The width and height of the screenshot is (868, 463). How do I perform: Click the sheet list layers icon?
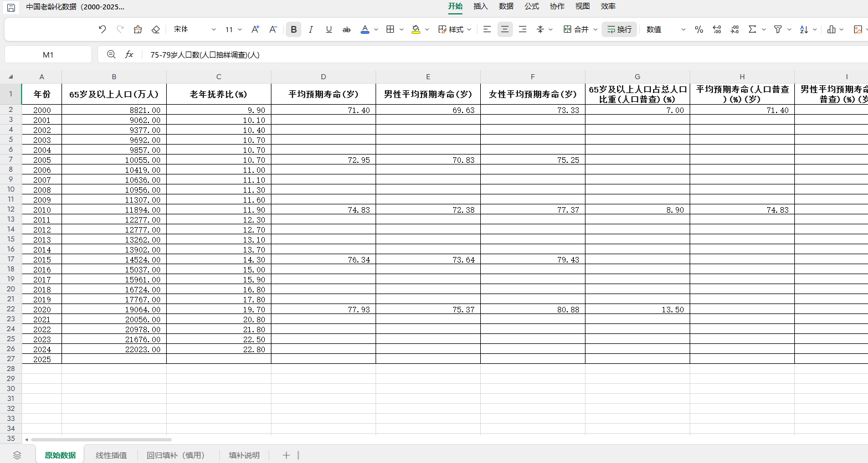tap(17, 455)
